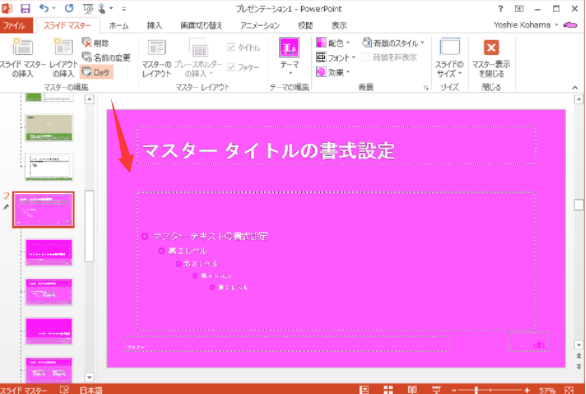The width and height of the screenshot is (586, 394).
Task: Open the Themes (テーマ) gallery
Action: [x=289, y=56]
